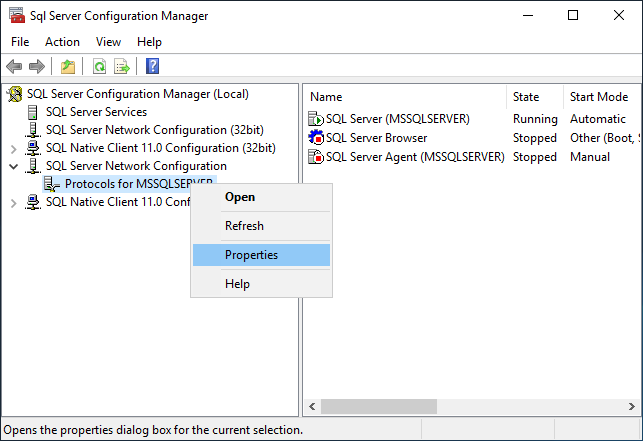Click the Export List toolbar icon
This screenshot has width=643, height=441.
(x=122, y=67)
